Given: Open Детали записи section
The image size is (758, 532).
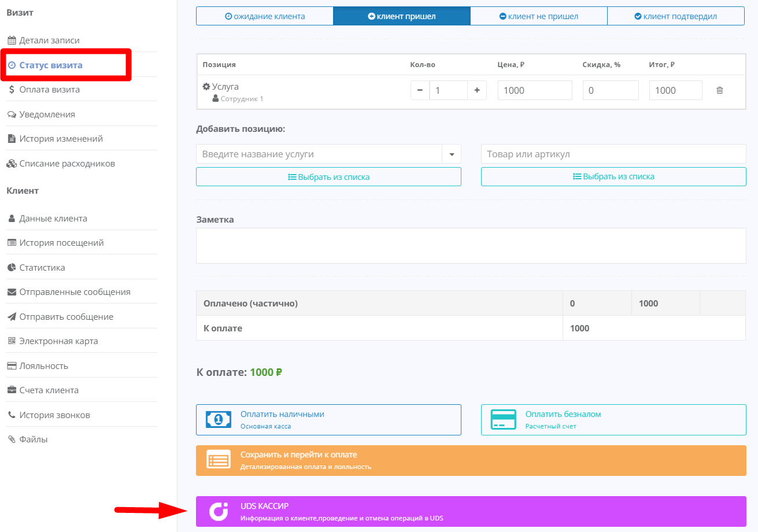Looking at the screenshot, I should [x=49, y=40].
